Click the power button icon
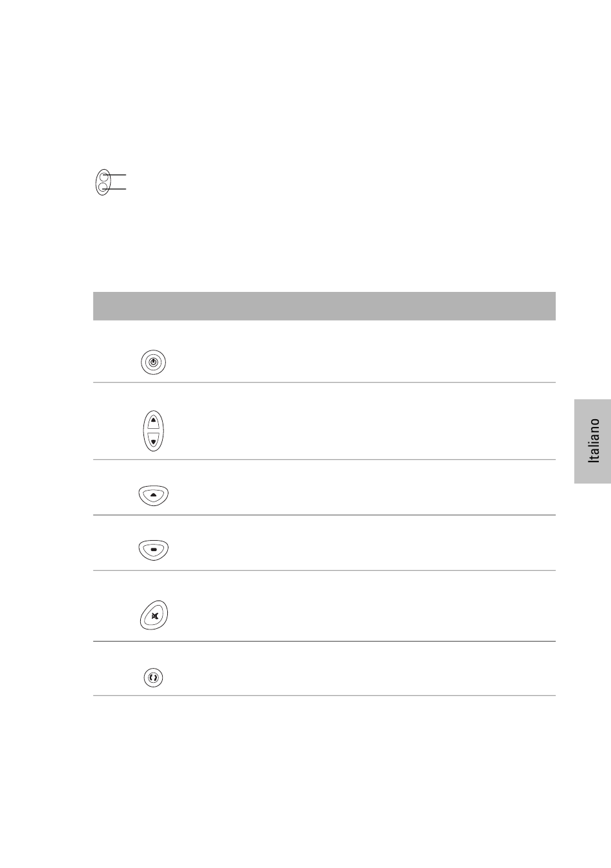Image resolution: width=611 pixels, height=868 pixels. point(153,362)
